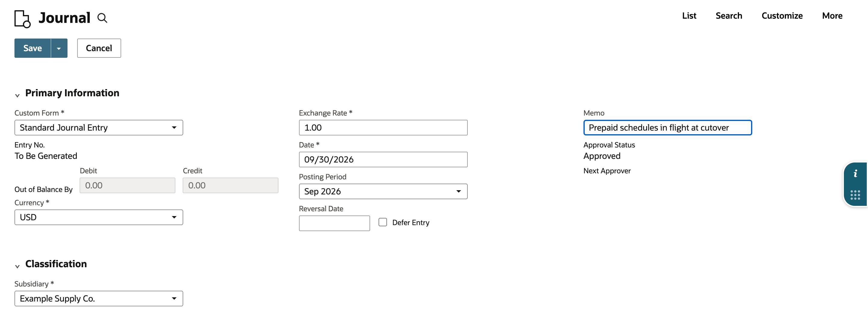
Task: Click the 'To Be Generated' entry number text
Action: click(46, 156)
